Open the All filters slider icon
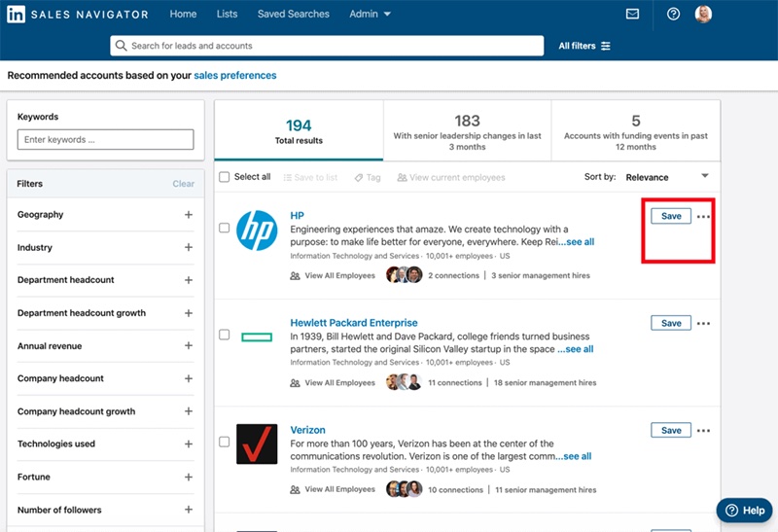This screenshot has width=778, height=532. 605,46
